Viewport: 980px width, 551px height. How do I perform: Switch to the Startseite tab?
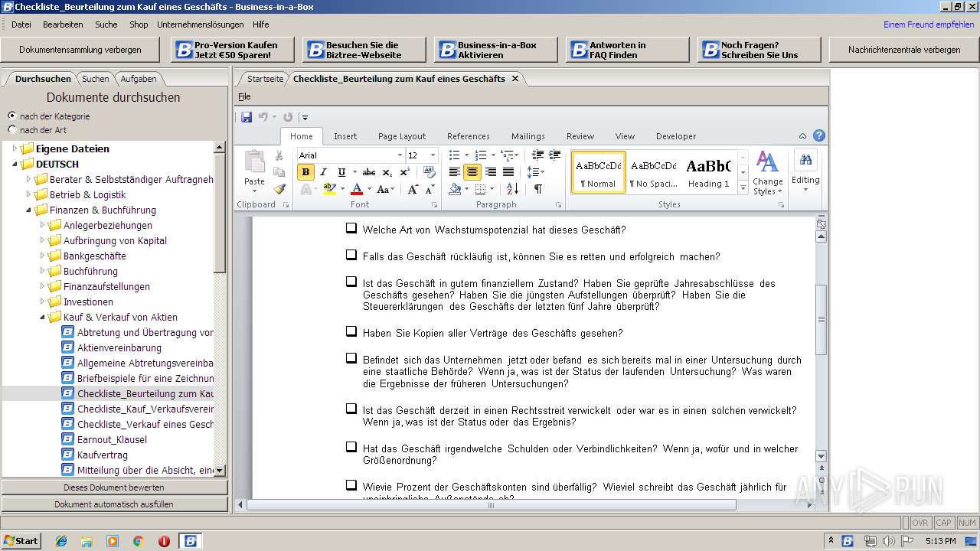(x=265, y=79)
